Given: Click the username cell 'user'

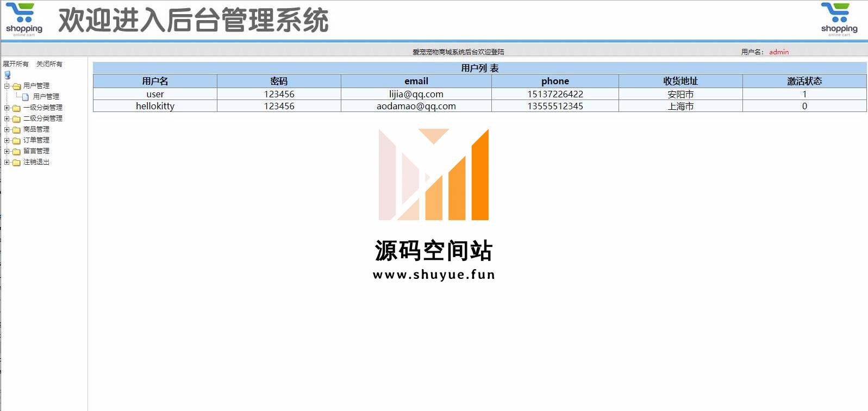Looking at the screenshot, I should (155, 94).
